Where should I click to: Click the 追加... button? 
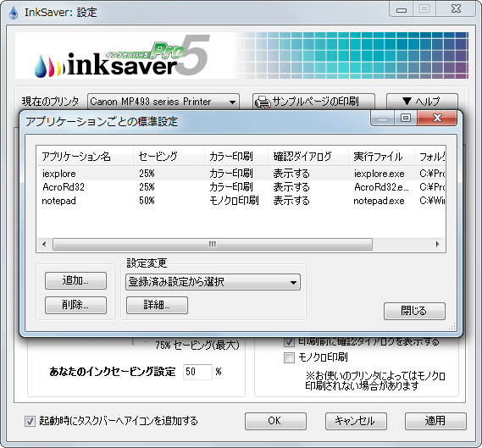point(75,280)
